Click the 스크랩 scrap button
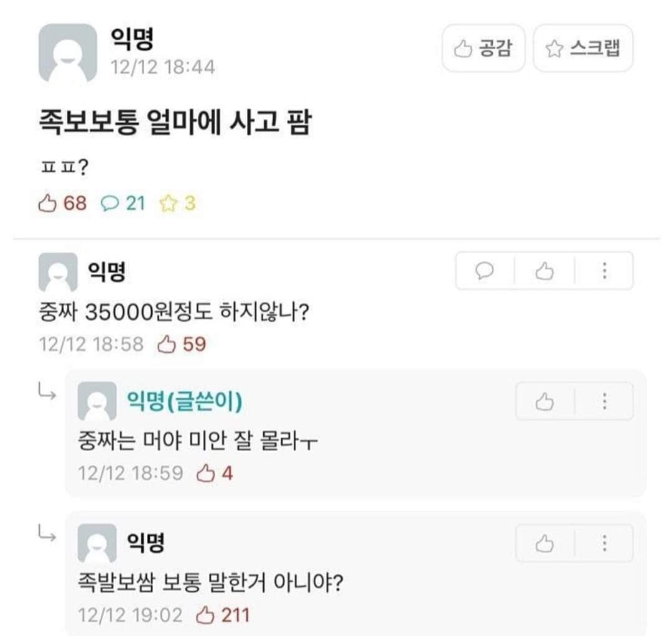This screenshot has height=636, width=672. click(x=583, y=49)
